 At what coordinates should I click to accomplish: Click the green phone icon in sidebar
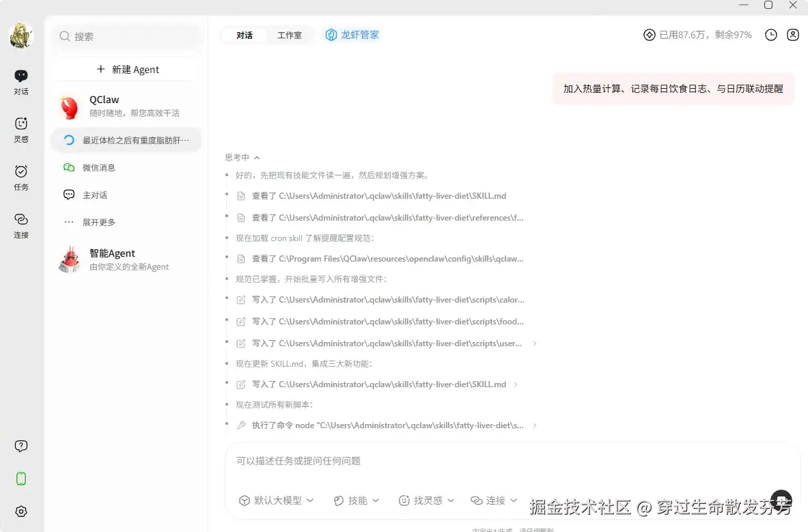pos(21,479)
